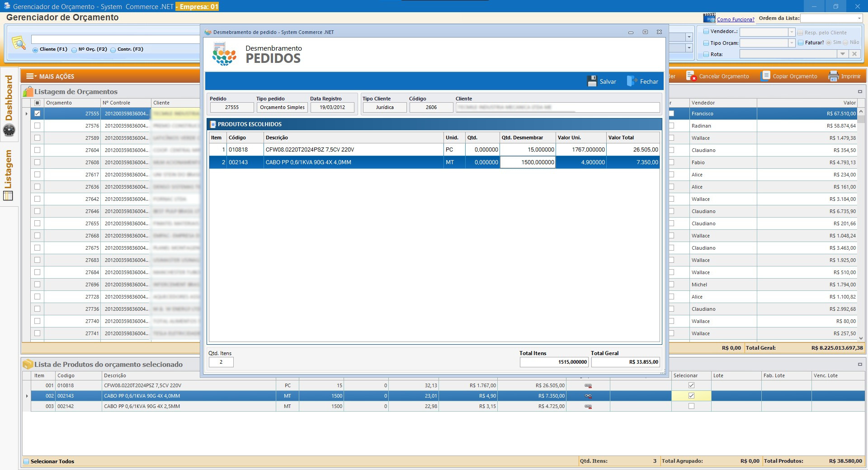The height and width of the screenshot is (470, 868).
Task: Click the Como Funciona video icon
Action: (709, 19)
